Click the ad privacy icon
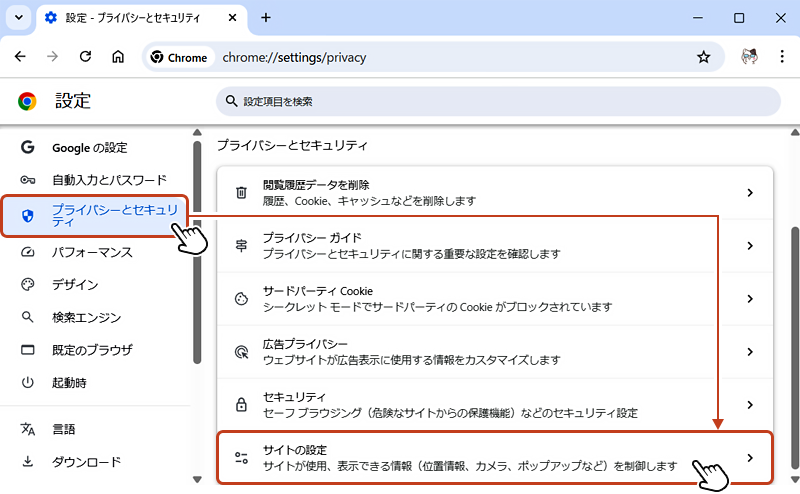 pyautogui.click(x=241, y=352)
